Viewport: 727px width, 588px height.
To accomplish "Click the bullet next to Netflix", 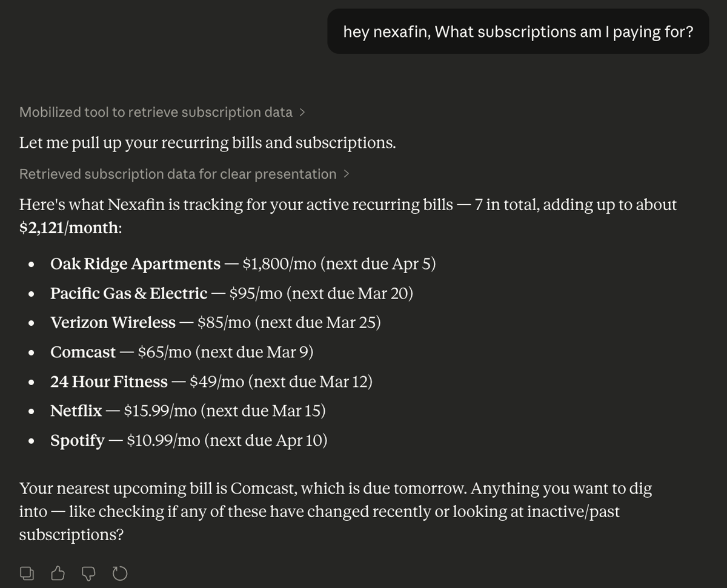I will (31, 411).
